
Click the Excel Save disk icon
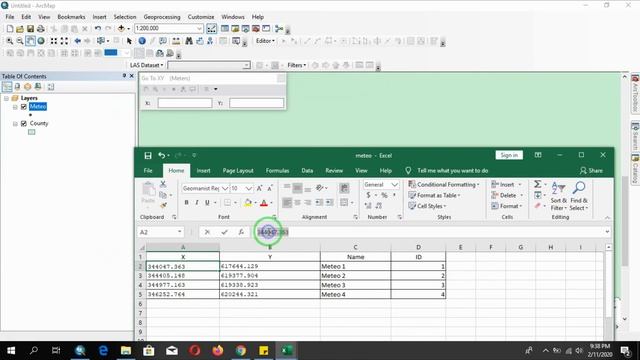point(148,156)
